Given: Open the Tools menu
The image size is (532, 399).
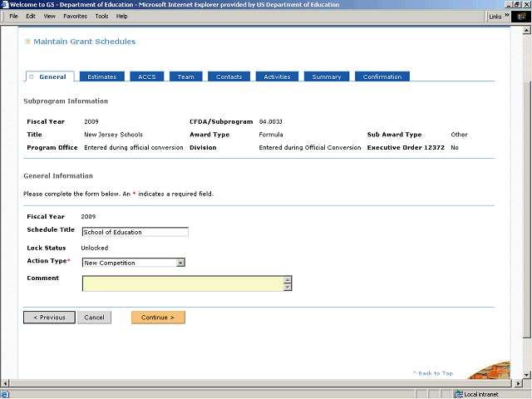Looking at the screenshot, I should 101,16.
